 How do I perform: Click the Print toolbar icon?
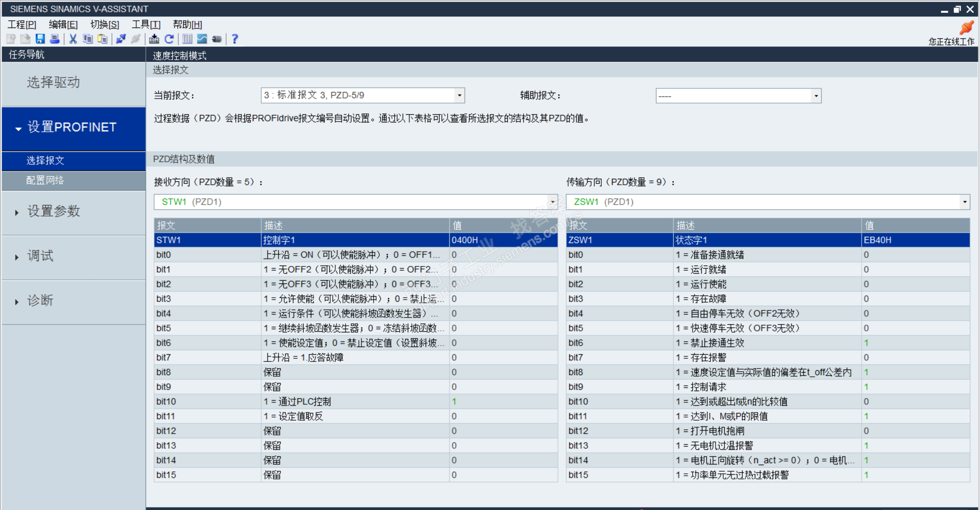coord(55,39)
